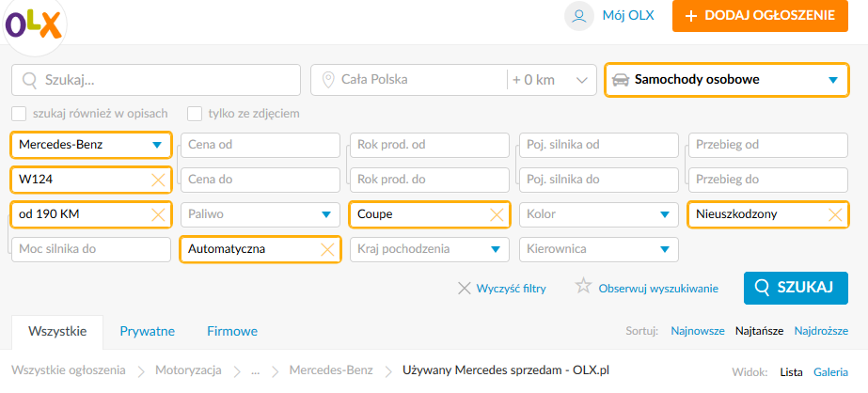
Task: Switch to the Firmowe tab
Action: coord(232,332)
